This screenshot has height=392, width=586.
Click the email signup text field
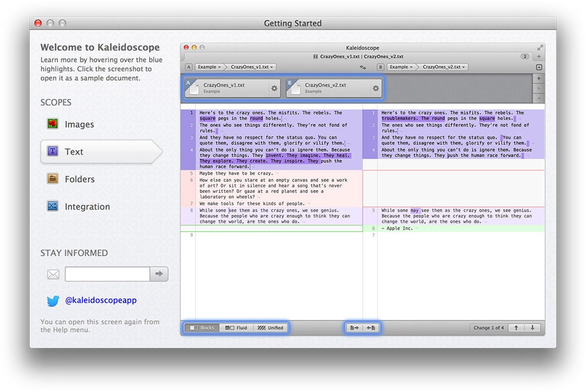[107, 274]
